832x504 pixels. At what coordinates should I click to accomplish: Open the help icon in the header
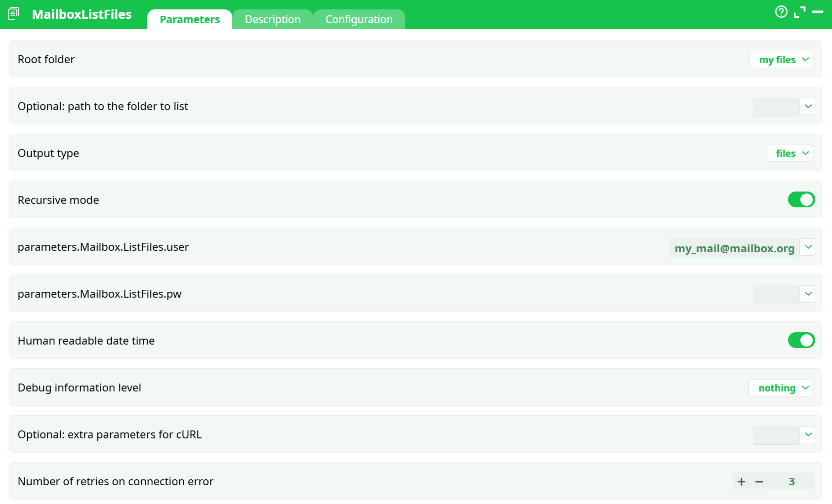click(781, 12)
